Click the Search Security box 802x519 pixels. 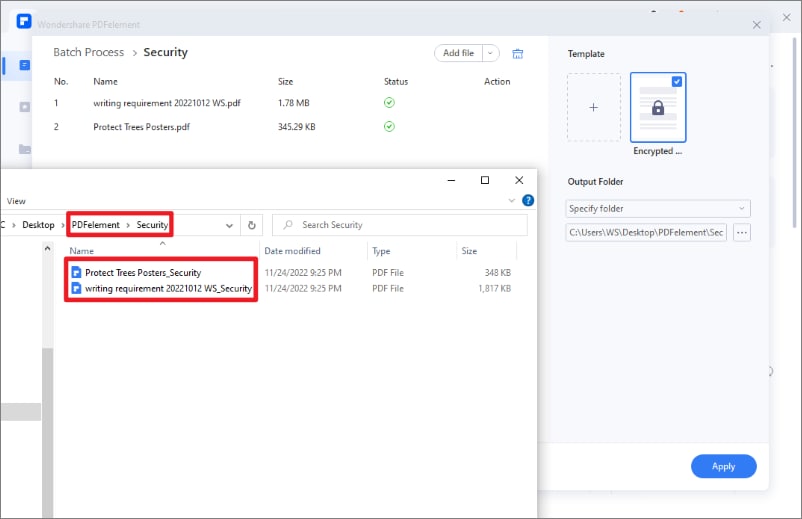coord(399,225)
